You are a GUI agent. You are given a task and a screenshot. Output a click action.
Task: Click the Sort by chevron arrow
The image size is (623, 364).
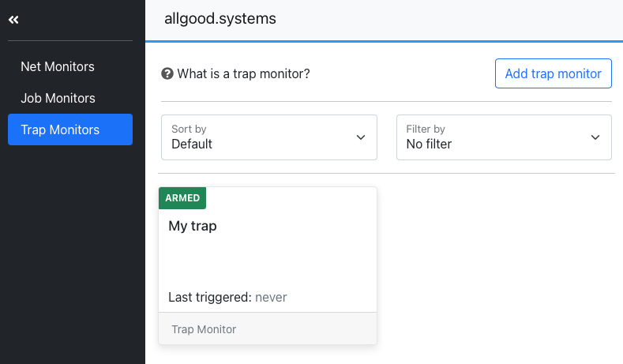[x=361, y=137]
